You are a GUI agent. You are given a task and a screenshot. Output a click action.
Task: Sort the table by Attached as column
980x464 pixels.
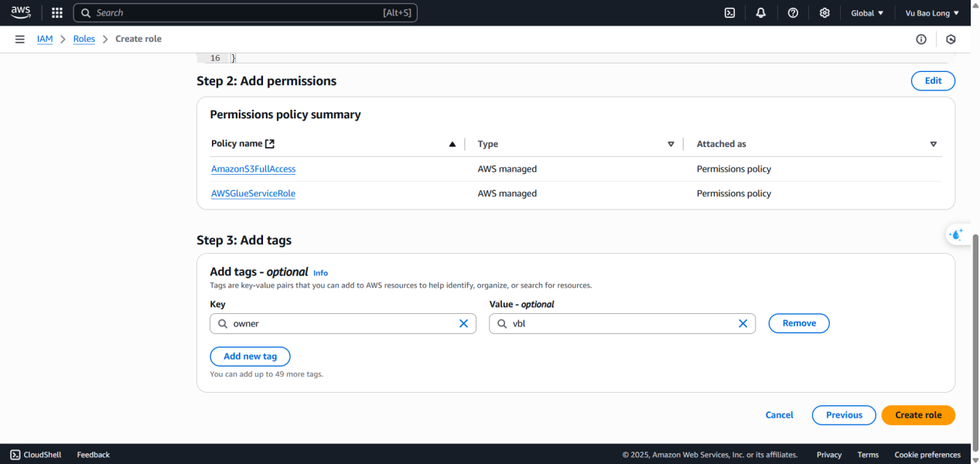point(934,144)
